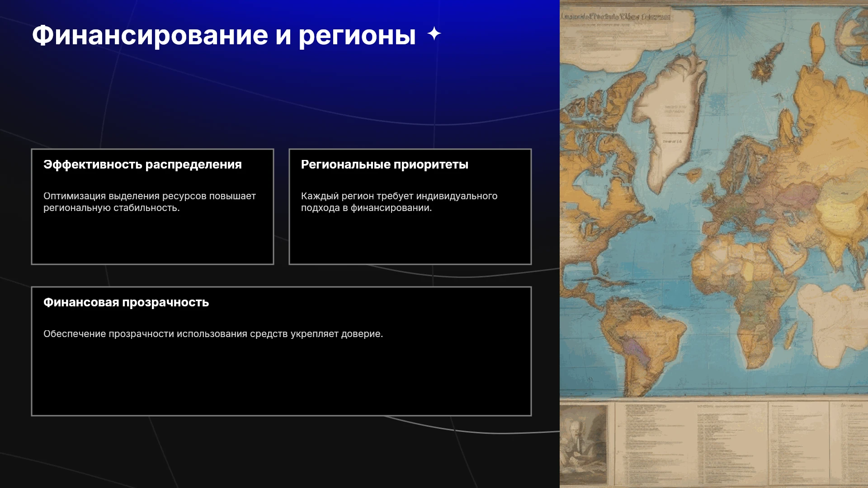Viewport: 868px width, 488px height.
Task: Click the 'Эффективность распределения' heading
Action: pos(142,164)
